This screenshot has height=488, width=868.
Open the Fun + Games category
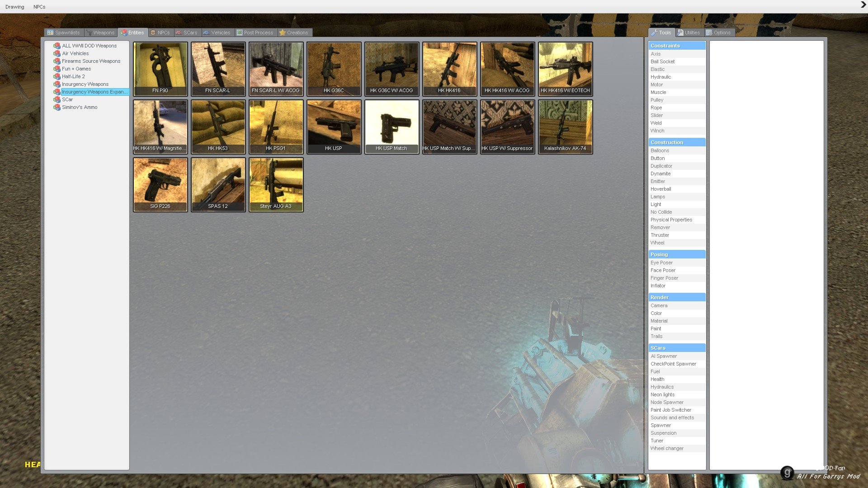[x=76, y=69]
